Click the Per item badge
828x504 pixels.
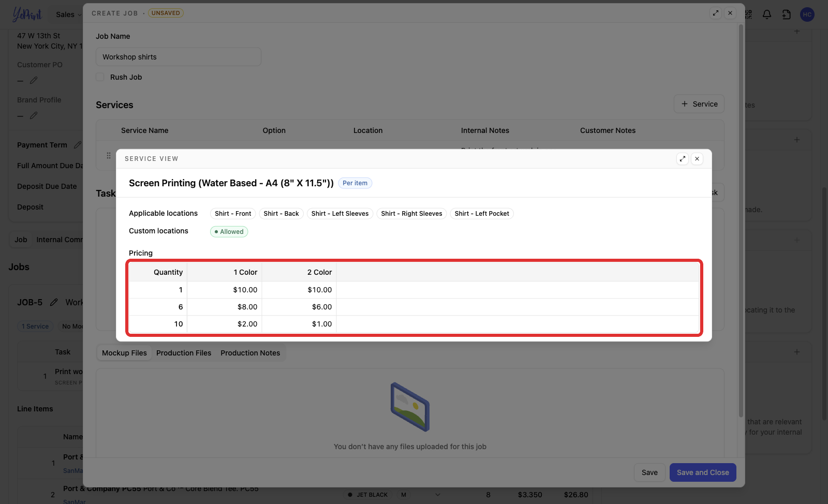[x=355, y=183]
